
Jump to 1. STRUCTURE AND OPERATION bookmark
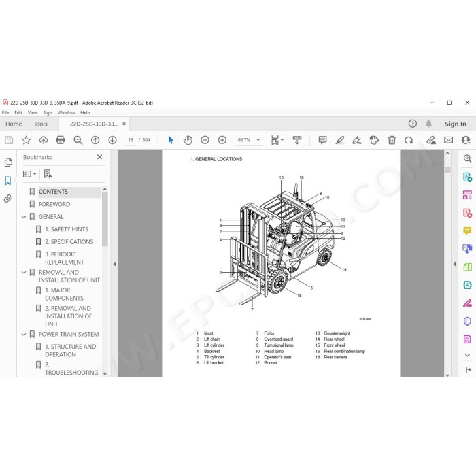coord(71,351)
